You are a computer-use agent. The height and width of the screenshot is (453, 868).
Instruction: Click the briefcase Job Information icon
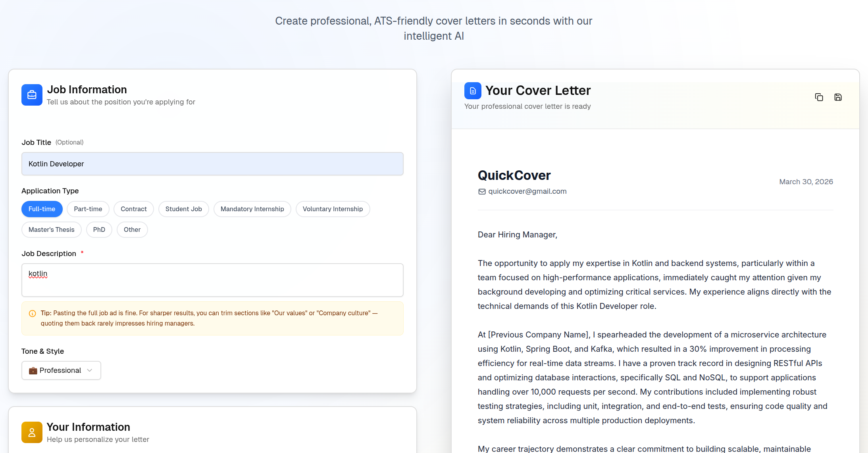click(32, 95)
